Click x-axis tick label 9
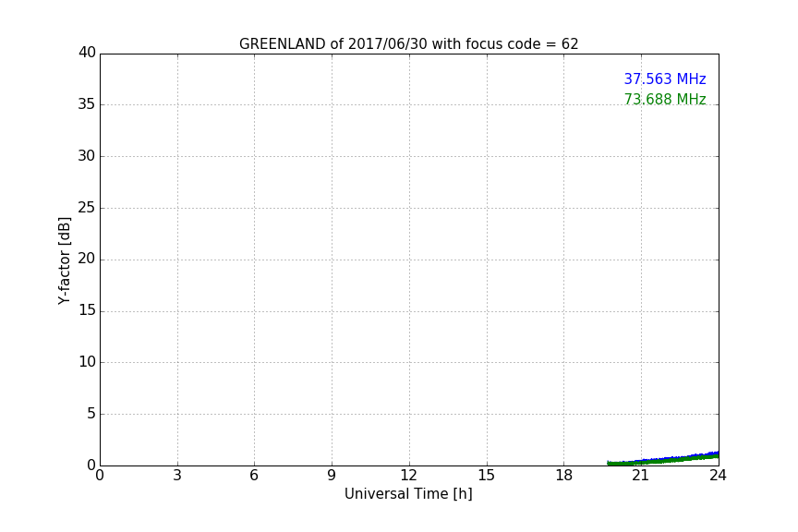Viewport: 798px width, 532px height. [x=332, y=476]
